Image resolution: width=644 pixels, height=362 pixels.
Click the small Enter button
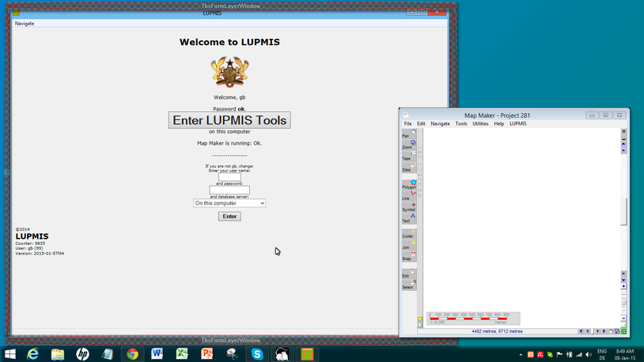tap(229, 217)
